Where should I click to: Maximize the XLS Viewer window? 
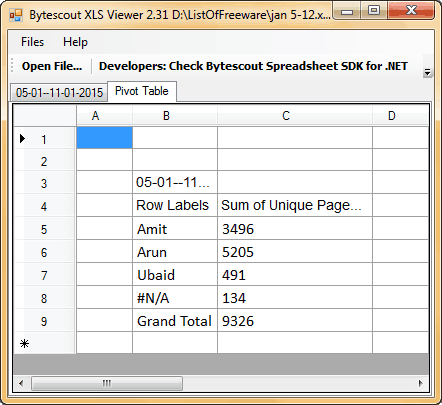point(374,11)
